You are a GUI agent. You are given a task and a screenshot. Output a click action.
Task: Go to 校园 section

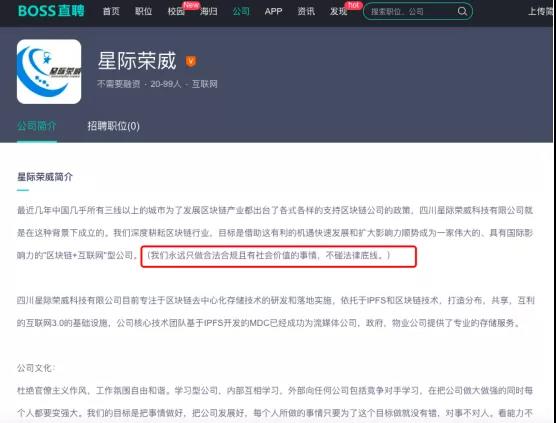176,11
